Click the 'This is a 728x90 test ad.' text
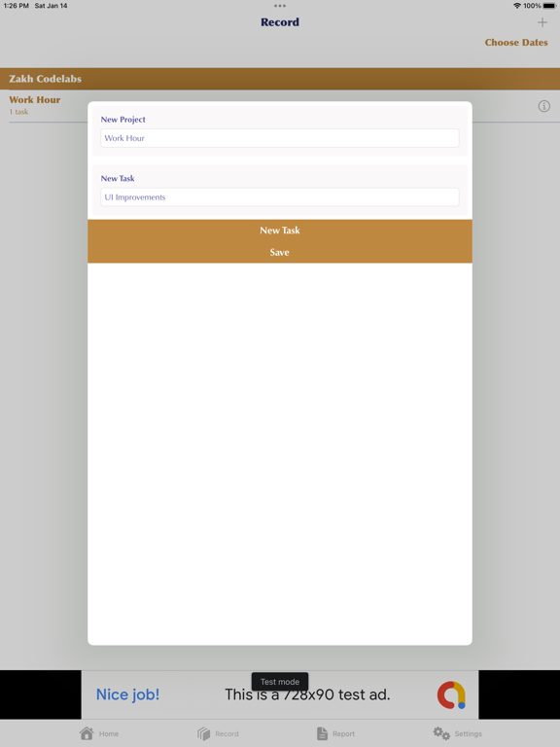560x747 pixels. point(307,695)
